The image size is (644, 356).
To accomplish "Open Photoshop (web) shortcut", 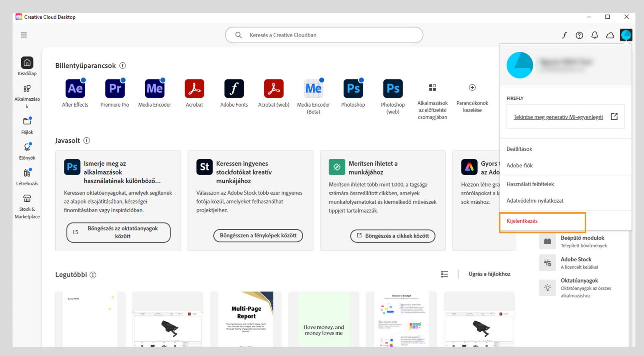I will (x=393, y=89).
